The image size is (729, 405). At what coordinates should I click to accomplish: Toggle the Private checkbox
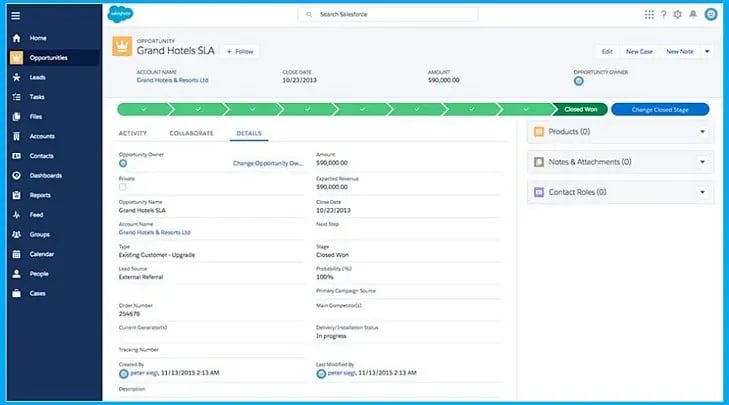pos(122,187)
